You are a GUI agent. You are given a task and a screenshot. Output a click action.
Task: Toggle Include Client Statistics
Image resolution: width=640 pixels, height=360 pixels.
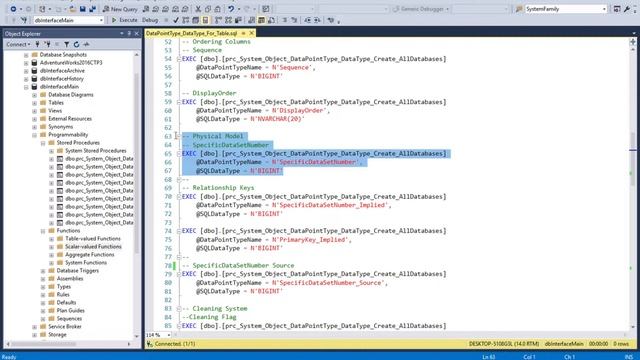pyautogui.click(x=238, y=20)
